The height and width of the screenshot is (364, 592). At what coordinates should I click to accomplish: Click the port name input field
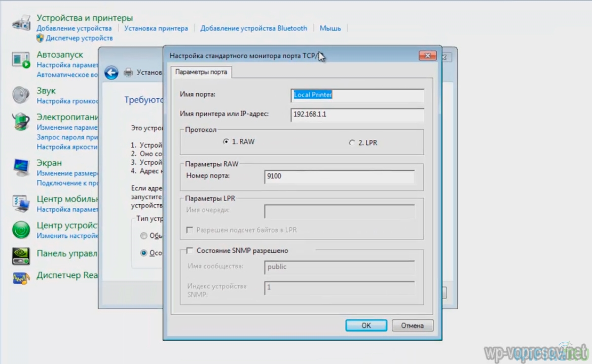tap(357, 95)
